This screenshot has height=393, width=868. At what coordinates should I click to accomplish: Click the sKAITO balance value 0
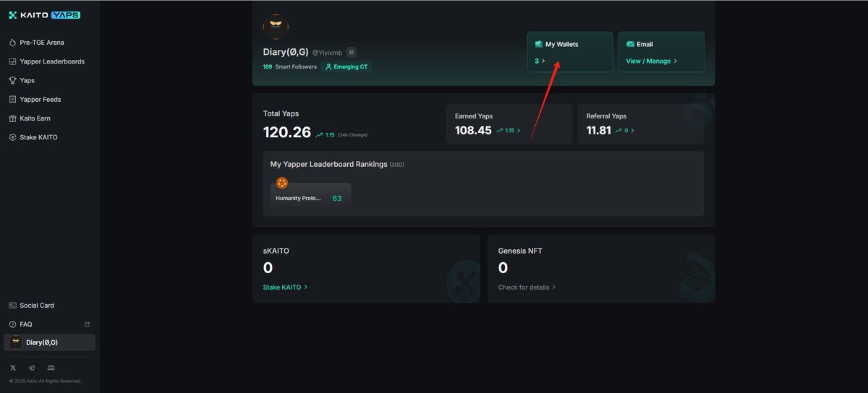click(x=268, y=268)
